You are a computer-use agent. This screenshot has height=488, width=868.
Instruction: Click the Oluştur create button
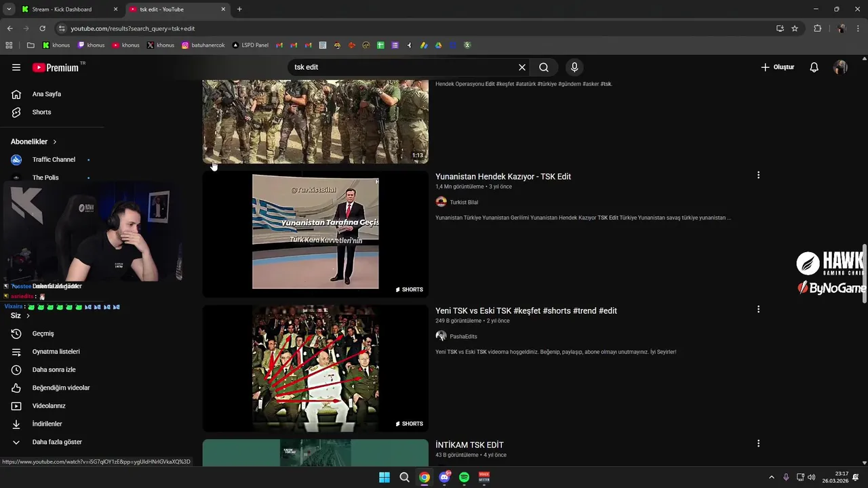777,67
